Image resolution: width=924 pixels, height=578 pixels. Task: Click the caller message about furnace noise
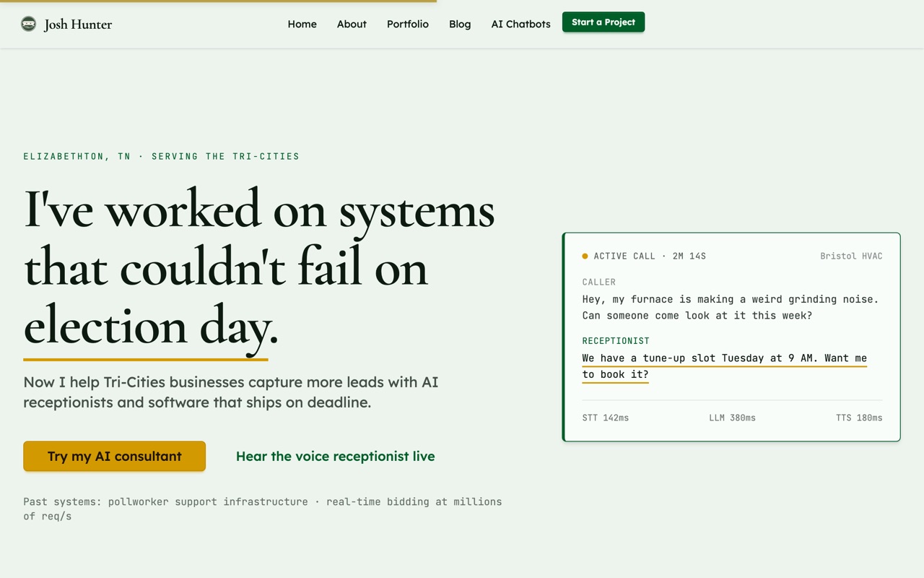tap(731, 307)
